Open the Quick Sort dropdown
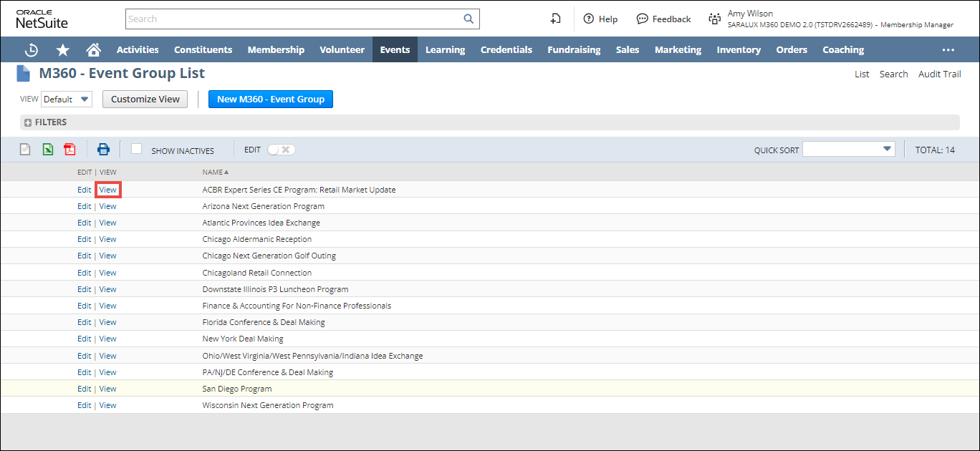This screenshot has height=451, width=980. pos(848,149)
